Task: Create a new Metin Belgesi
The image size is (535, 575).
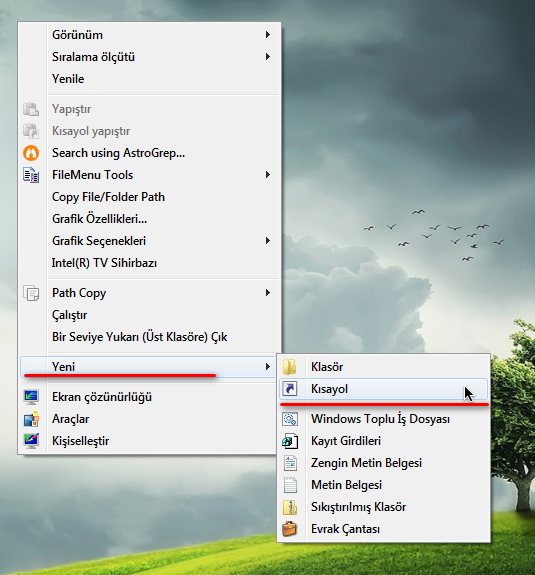Action: tap(384, 485)
